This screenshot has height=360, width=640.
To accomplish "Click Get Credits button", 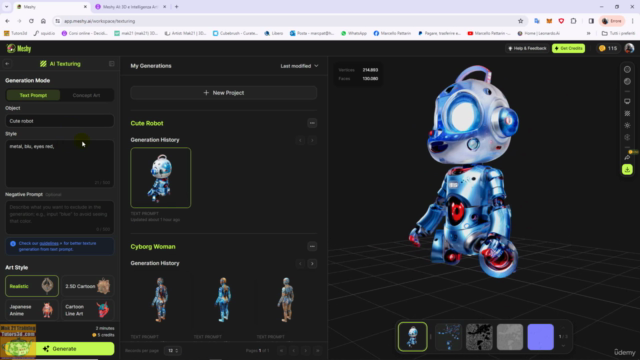I will click(569, 48).
